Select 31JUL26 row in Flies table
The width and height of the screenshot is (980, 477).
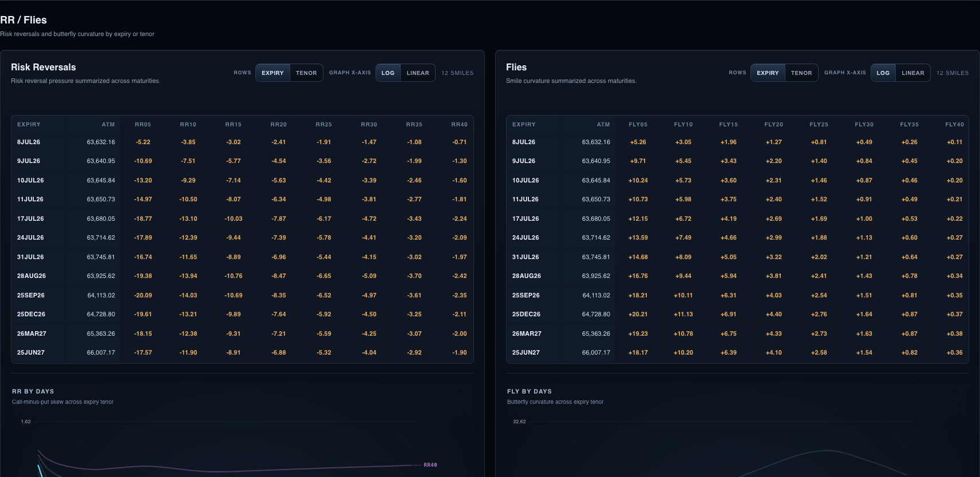[737, 257]
